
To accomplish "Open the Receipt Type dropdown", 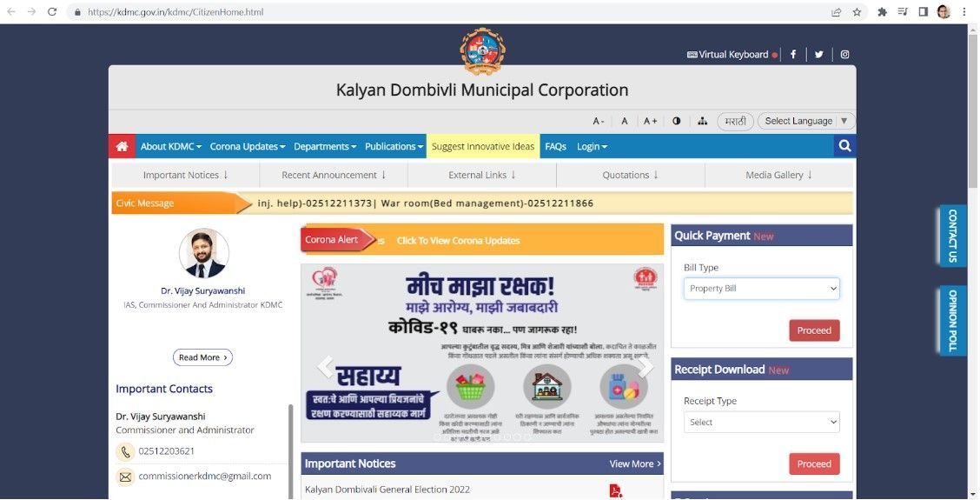I will click(761, 423).
